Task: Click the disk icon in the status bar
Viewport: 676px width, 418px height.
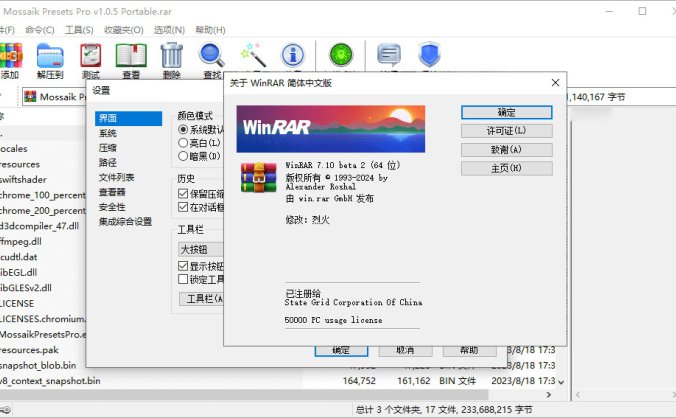Action: [x=6, y=409]
